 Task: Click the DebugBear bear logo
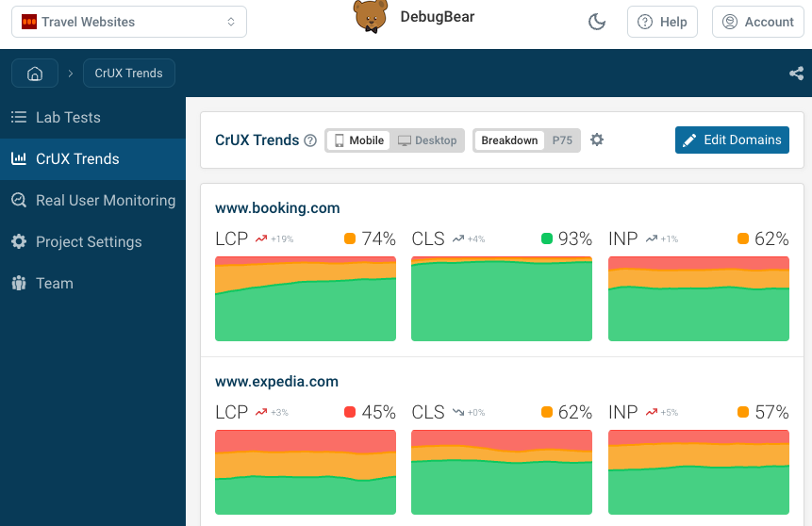coord(371,16)
